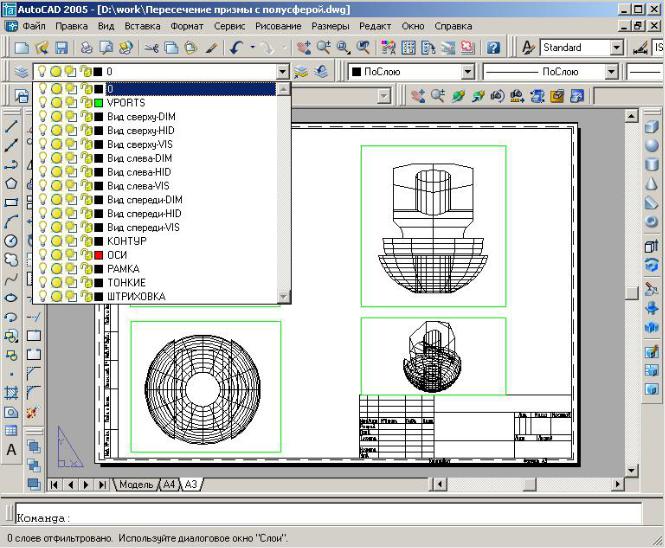Click the horizontal scrollbar right arrow
Image resolution: width=665 pixels, height=548 pixels.
click(618, 484)
